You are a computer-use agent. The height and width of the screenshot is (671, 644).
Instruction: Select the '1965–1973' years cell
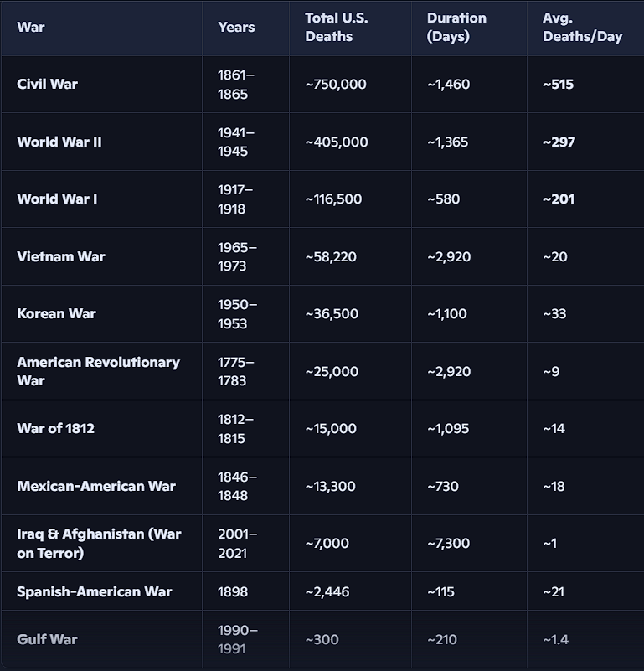click(237, 256)
